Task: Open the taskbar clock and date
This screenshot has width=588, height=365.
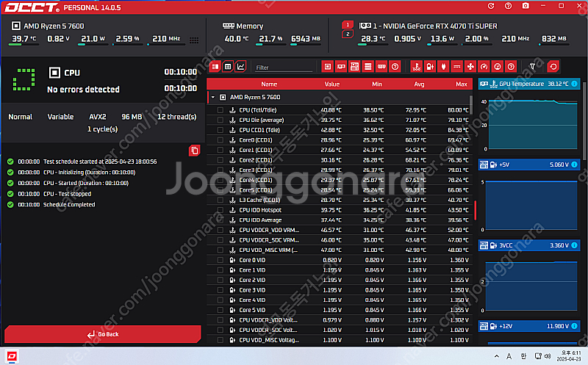Action: tap(569, 355)
